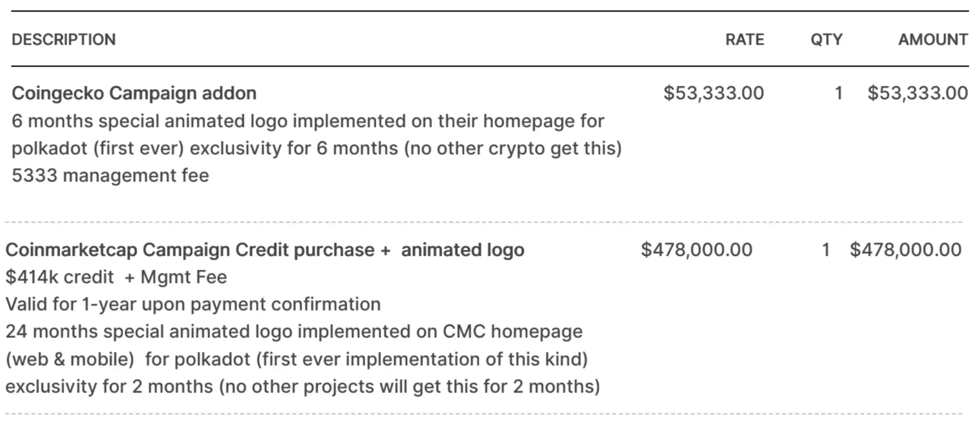The image size is (980, 428).
Task: Click the '6 months special animated logo' line
Action: coord(308,121)
